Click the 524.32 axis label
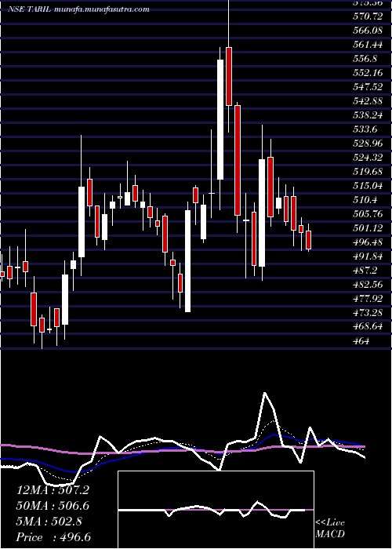392x549 pixels. (x=367, y=158)
